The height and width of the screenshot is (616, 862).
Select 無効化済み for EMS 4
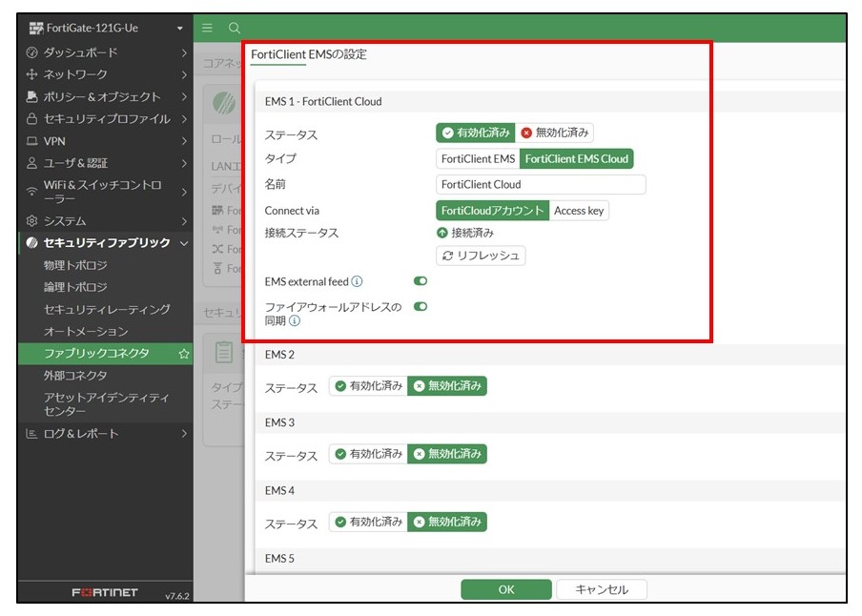coord(447,522)
